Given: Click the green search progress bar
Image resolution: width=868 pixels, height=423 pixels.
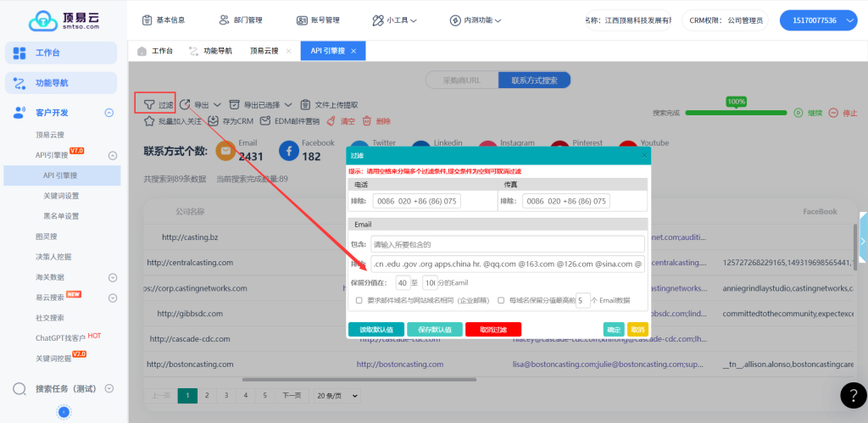Looking at the screenshot, I should (735, 113).
